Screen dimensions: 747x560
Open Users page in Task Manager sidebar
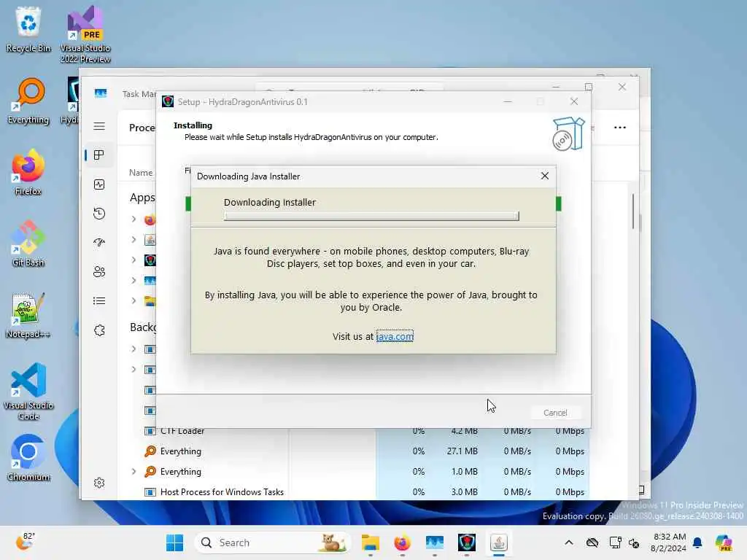99,272
